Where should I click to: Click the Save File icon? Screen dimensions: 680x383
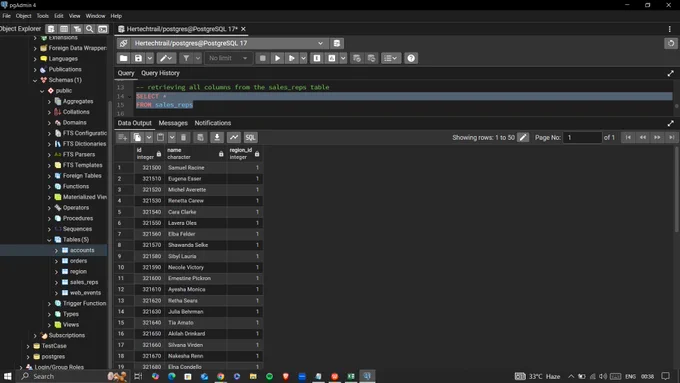tap(138, 58)
